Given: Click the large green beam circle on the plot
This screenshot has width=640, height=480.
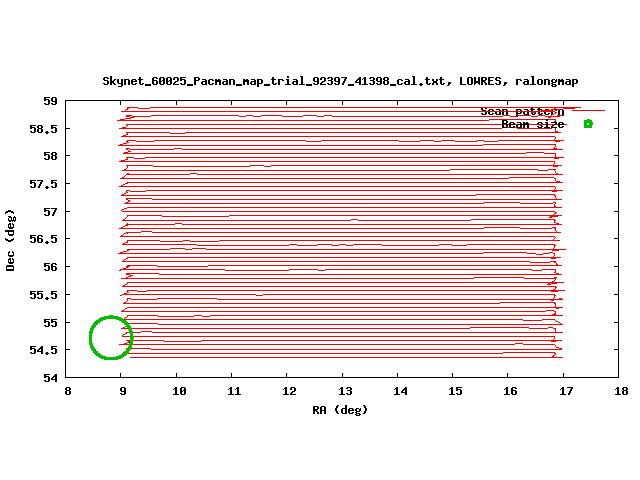Looking at the screenshot, I should click(x=111, y=338).
